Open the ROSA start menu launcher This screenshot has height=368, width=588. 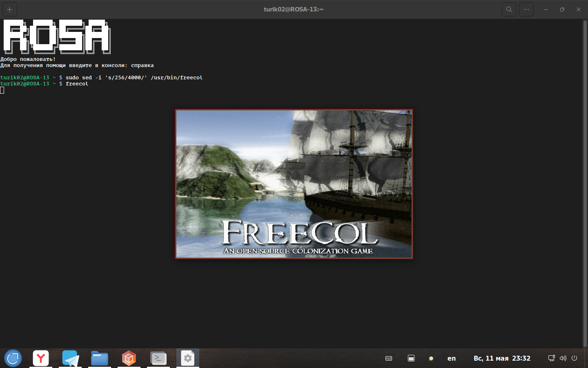tap(13, 358)
